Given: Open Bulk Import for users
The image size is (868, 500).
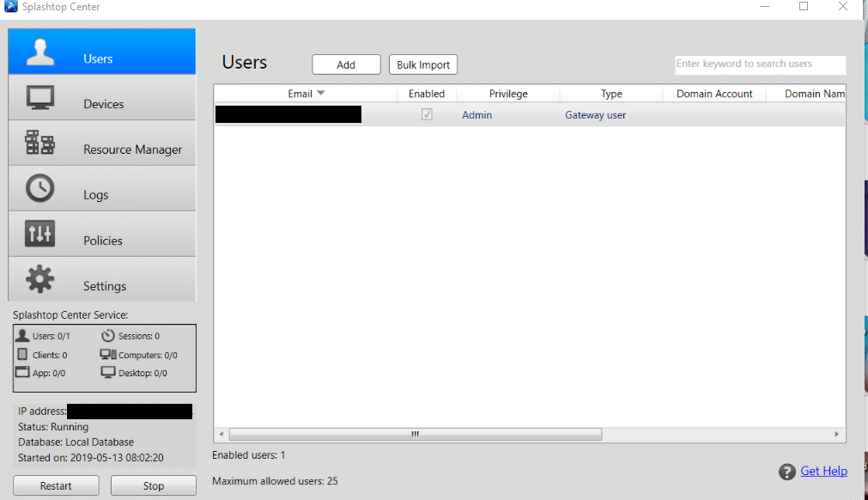Looking at the screenshot, I should 422,64.
